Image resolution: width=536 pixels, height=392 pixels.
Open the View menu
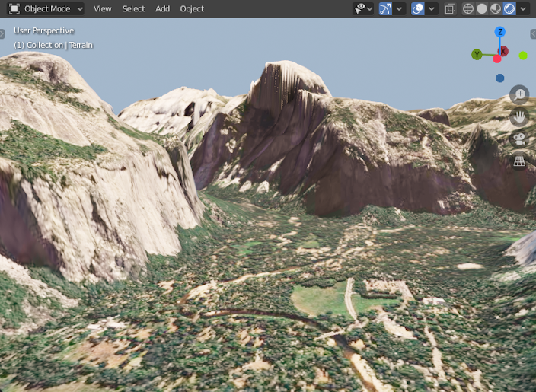pyautogui.click(x=102, y=8)
